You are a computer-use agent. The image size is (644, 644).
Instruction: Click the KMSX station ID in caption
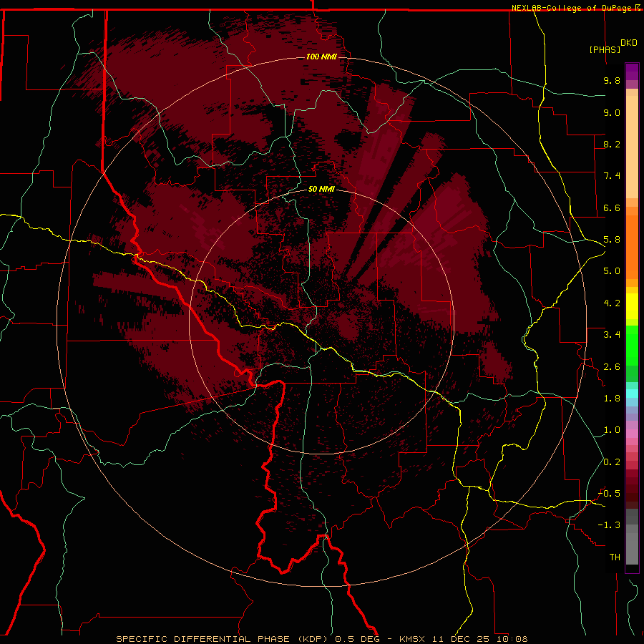(412, 639)
